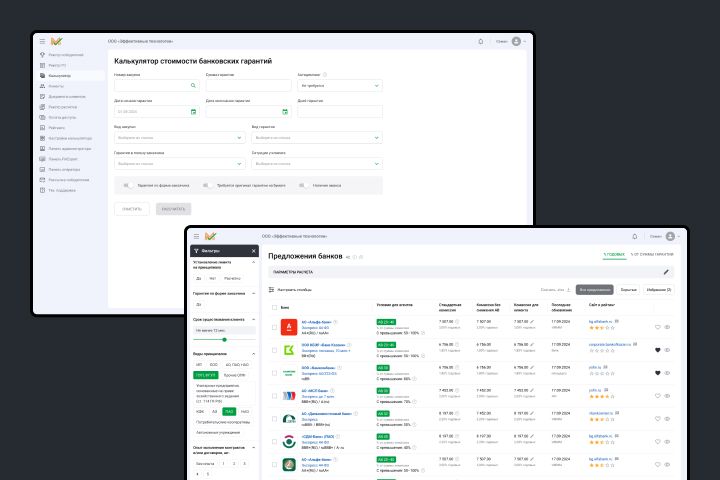Open hamburger menu in calculator window
This screenshot has width=720, height=480.
[42, 41]
